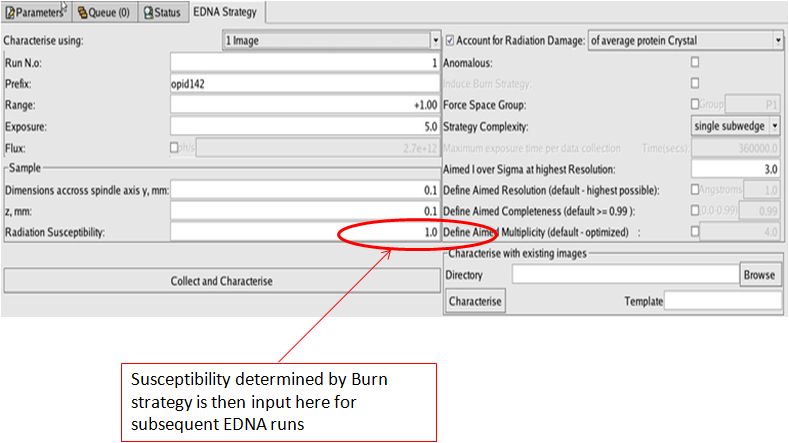Click the Browse button
The height and width of the screenshot is (443, 789).
760,275
